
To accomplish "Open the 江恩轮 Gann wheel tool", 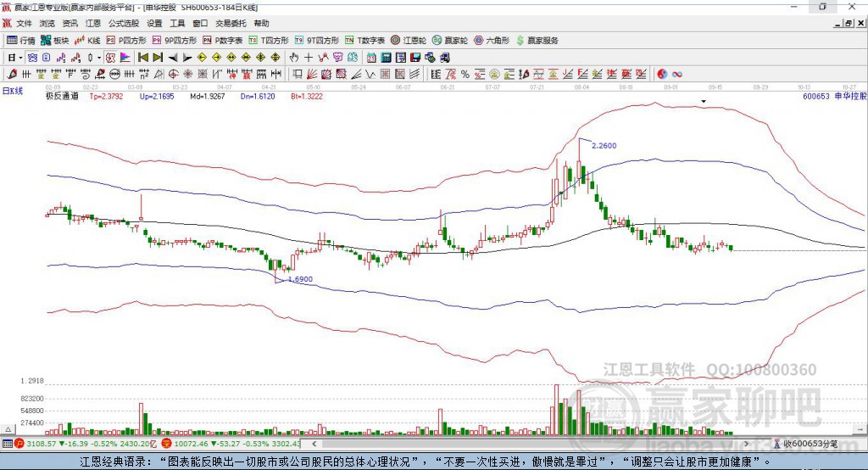I will [409, 41].
